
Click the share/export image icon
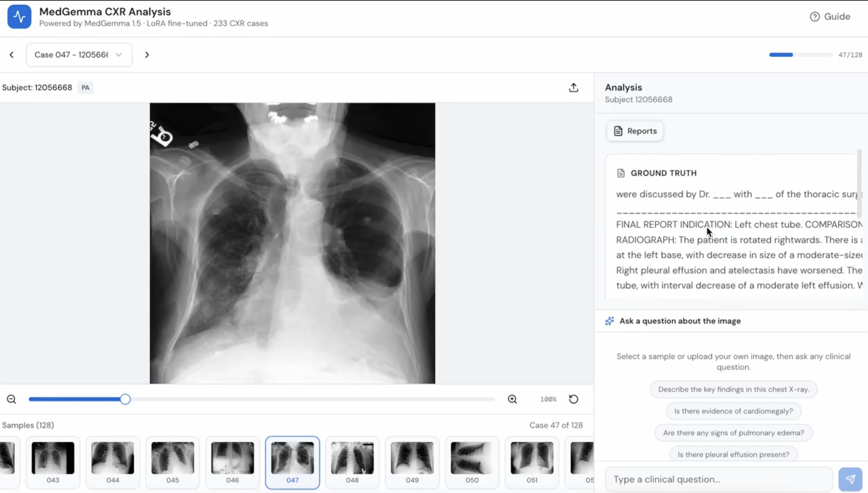tap(573, 88)
